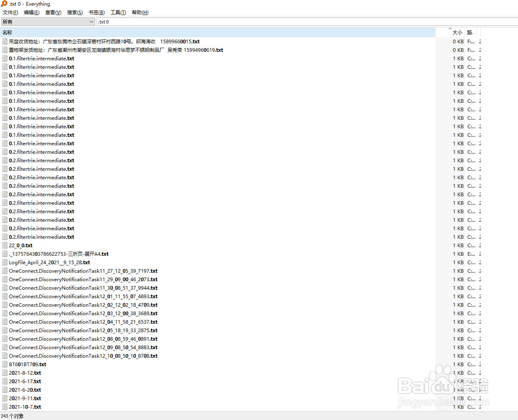518x420 pixels.
Task: Click icon of DiscoveryNotificationTask11_29_09_00_46_2073.txt
Action: tap(5, 280)
